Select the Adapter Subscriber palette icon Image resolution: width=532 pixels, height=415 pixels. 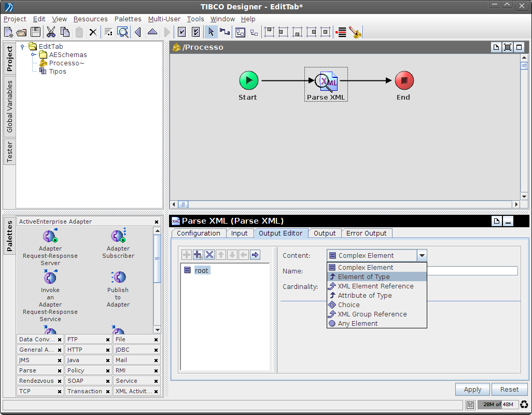118,235
